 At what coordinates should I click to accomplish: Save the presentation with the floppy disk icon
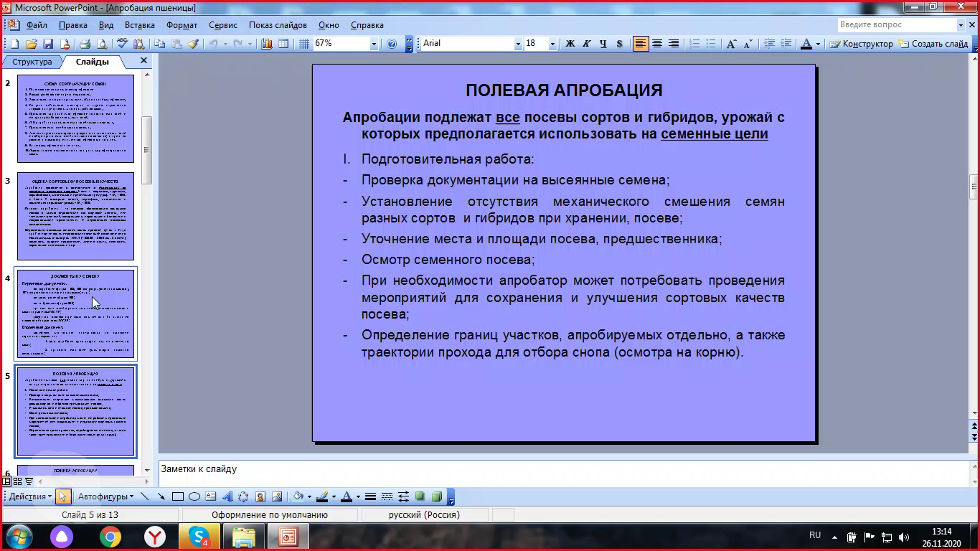(x=48, y=44)
